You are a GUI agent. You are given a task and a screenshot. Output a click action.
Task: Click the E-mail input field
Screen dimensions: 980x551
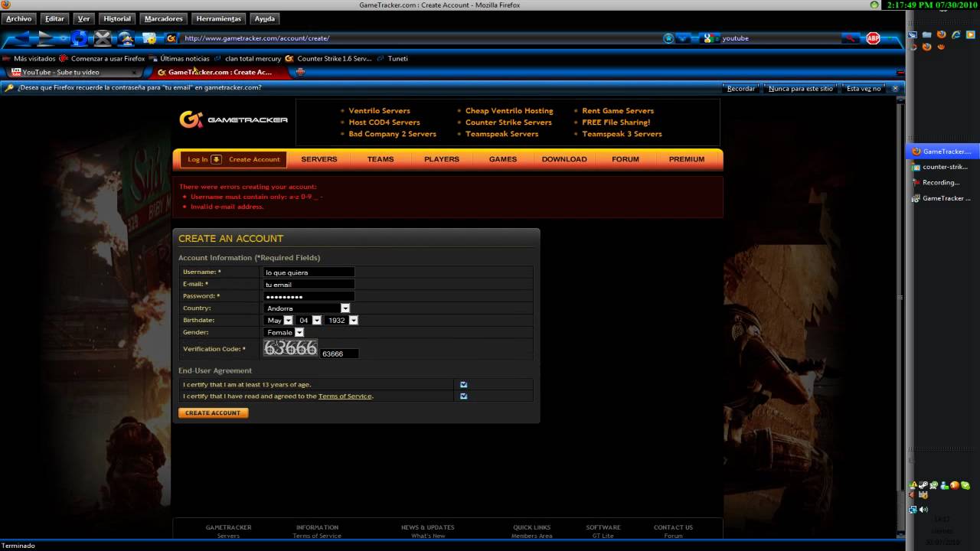tap(309, 285)
